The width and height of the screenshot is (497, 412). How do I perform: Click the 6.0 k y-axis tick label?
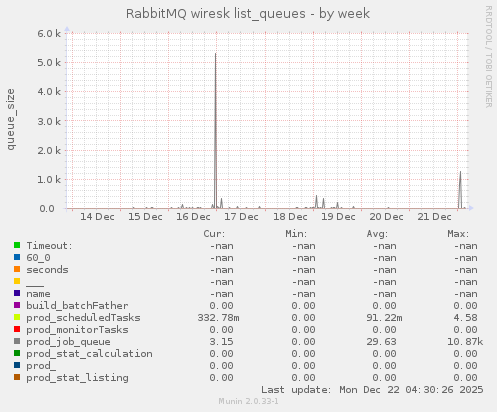[x=49, y=33]
